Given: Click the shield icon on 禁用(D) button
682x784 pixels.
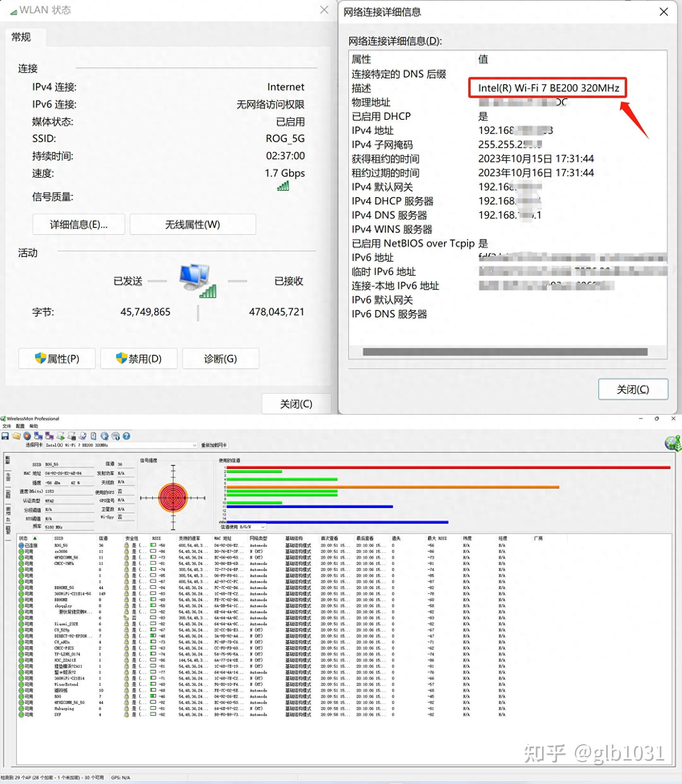Looking at the screenshot, I should tap(121, 358).
